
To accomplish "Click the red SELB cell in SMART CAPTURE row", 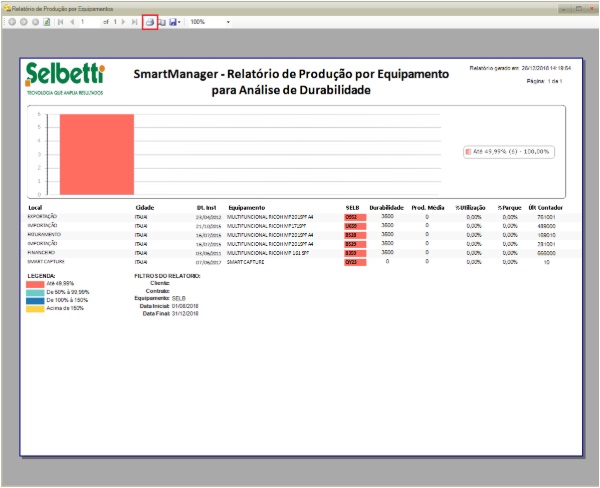I will coord(355,263).
